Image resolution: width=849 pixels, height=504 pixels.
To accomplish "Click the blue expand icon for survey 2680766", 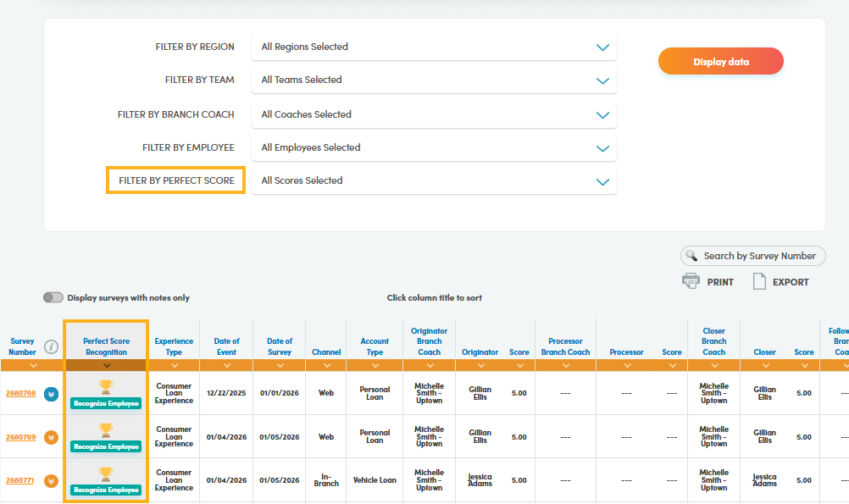I will [51, 393].
